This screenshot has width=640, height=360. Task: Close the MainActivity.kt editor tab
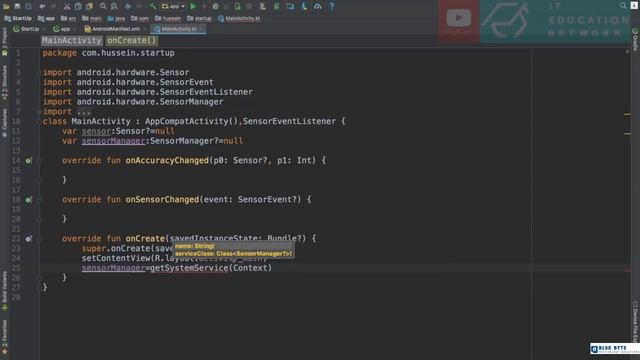tap(201, 29)
